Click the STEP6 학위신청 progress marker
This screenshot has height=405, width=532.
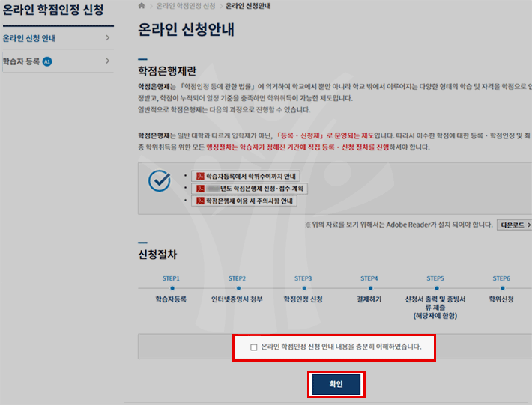[501, 287]
